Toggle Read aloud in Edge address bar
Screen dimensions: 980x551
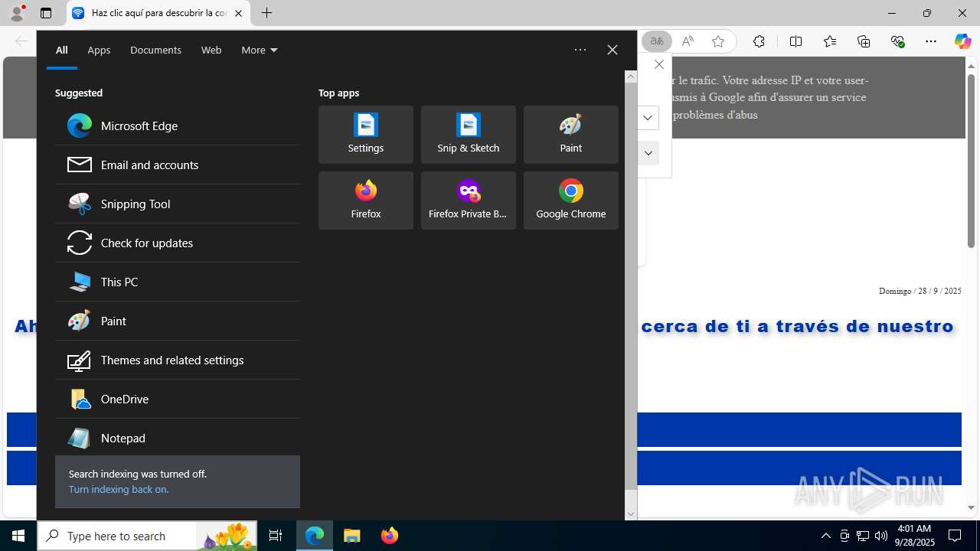click(x=688, y=41)
